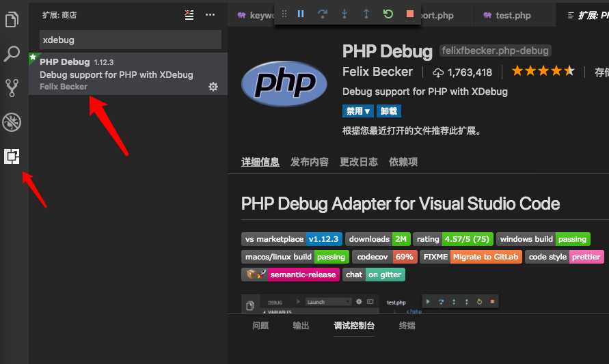Click the vs marketplace v1.12.3 badge
This screenshot has height=364, width=609.
[x=292, y=239]
